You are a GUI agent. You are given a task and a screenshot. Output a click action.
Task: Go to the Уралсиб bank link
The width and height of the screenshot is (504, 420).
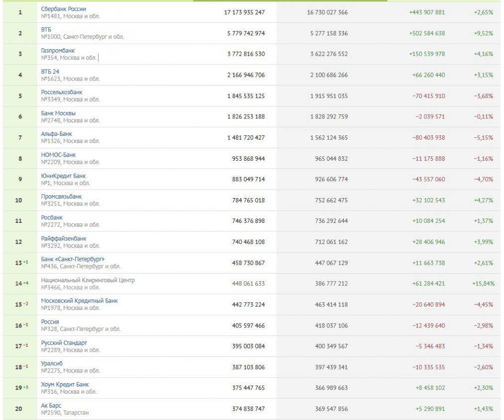pyautogui.click(x=52, y=364)
